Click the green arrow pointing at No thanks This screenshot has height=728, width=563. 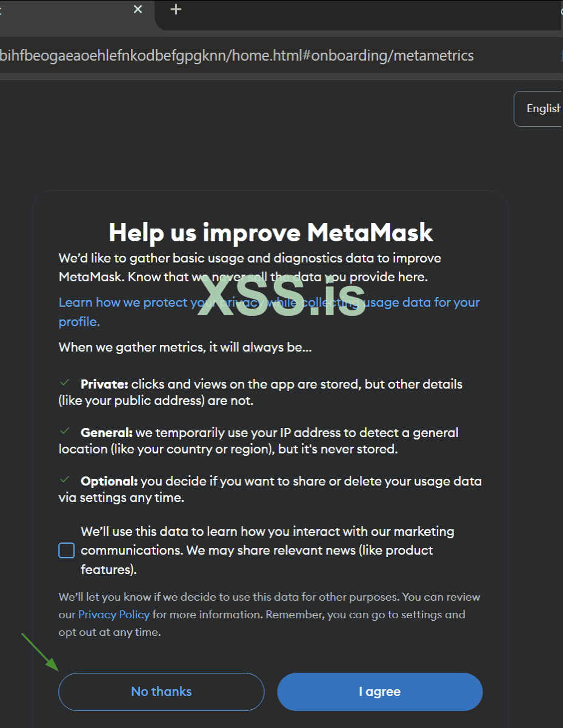pos(40,652)
